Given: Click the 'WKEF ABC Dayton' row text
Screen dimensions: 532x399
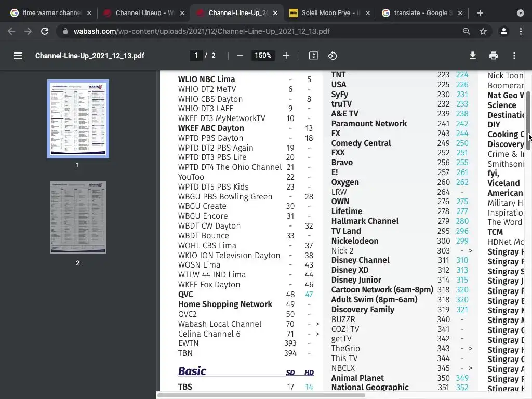Looking at the screenshot, I should [211, 128].
